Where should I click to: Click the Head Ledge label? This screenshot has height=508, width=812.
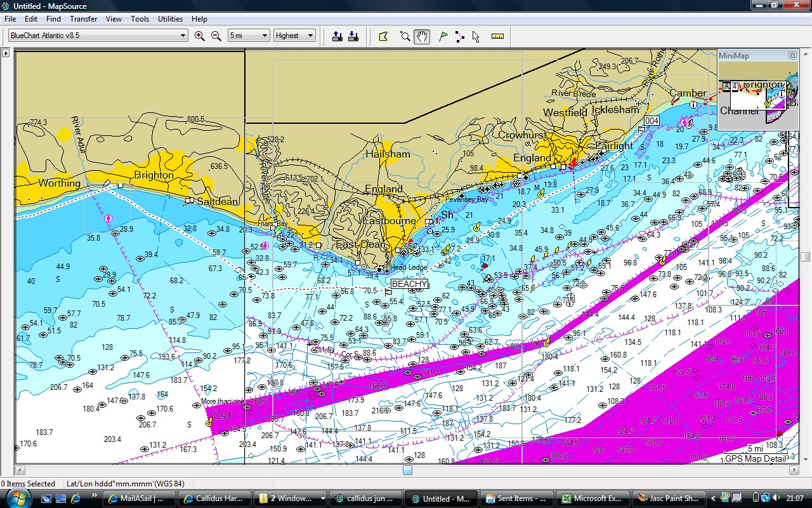point(409,268)
